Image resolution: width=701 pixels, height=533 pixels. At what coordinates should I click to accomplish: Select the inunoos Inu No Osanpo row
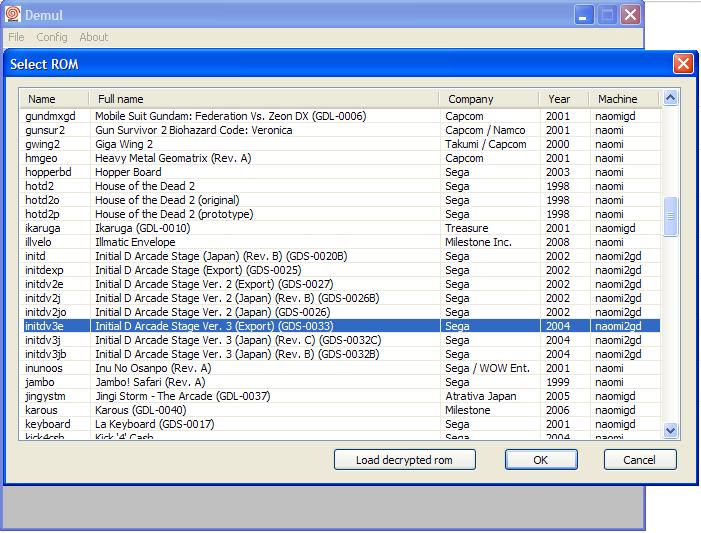(x=342, y=368)
